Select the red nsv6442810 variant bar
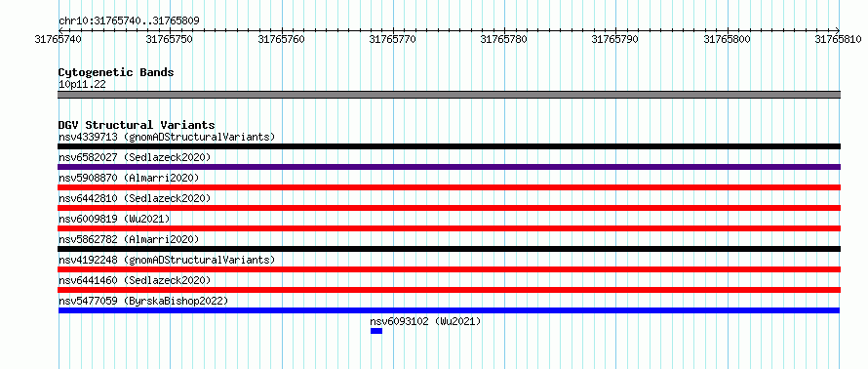The width and height of the screenshot is (868, 369). click(x=449, y=208)
